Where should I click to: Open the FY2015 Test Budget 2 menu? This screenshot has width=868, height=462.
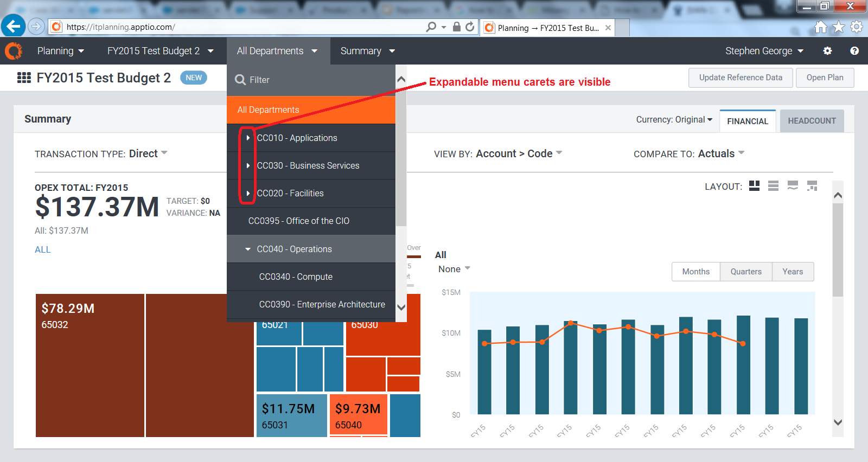coord(160,51)
